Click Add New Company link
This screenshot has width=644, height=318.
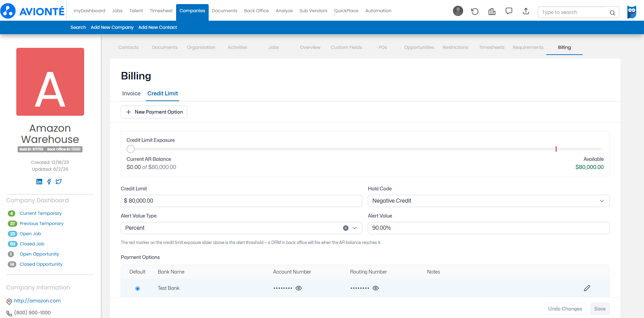click(112, 27)
